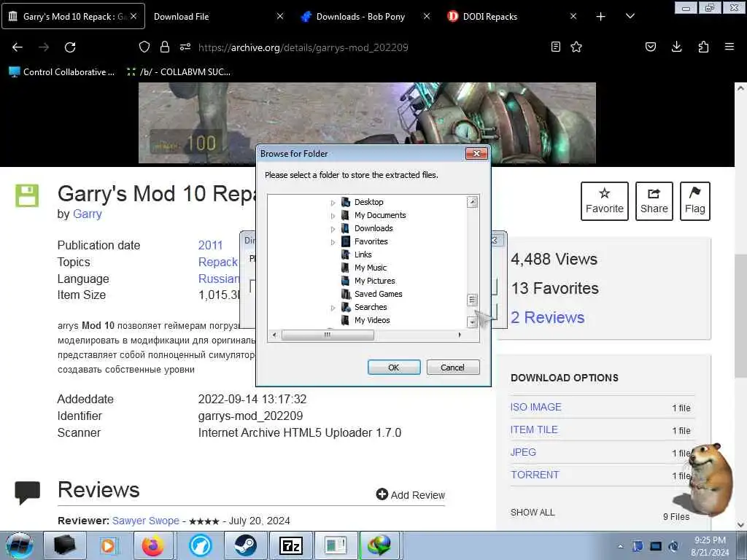Open the 2011 publication date link
The width and height of the screenshot is (747, 560).
pyautogui.click(x=210, y=245)
